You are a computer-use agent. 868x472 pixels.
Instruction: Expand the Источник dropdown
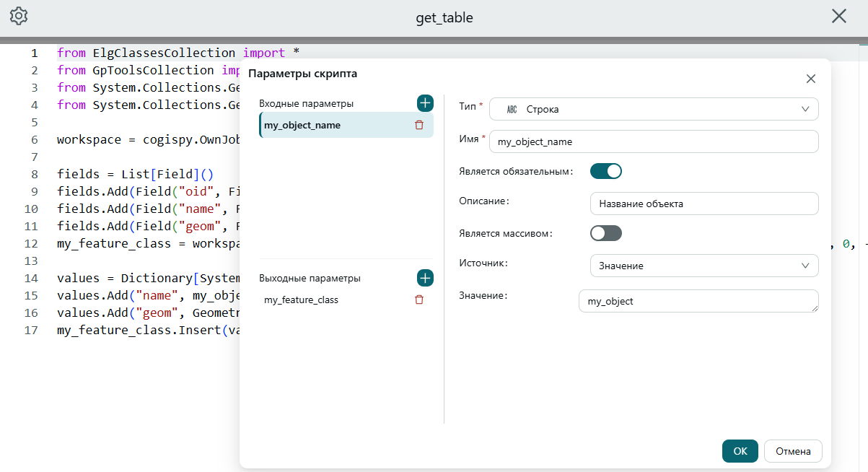pyautogui.click(x=704, y=266)
